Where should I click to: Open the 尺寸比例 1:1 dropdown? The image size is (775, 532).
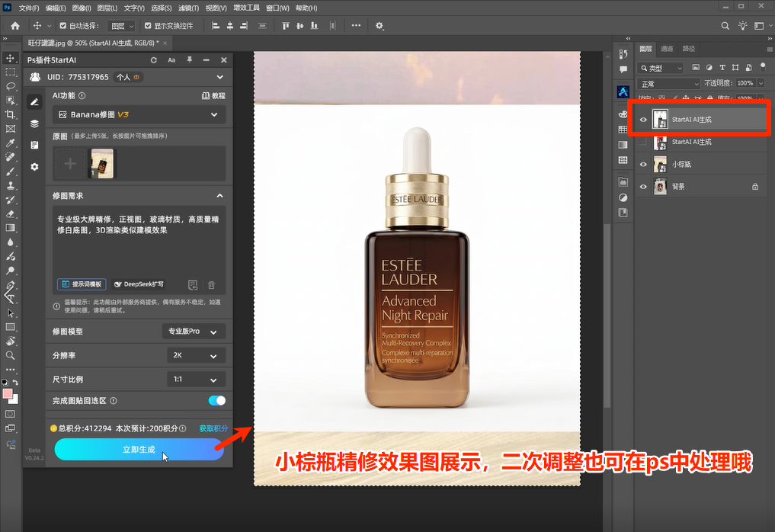click(197, 380)
